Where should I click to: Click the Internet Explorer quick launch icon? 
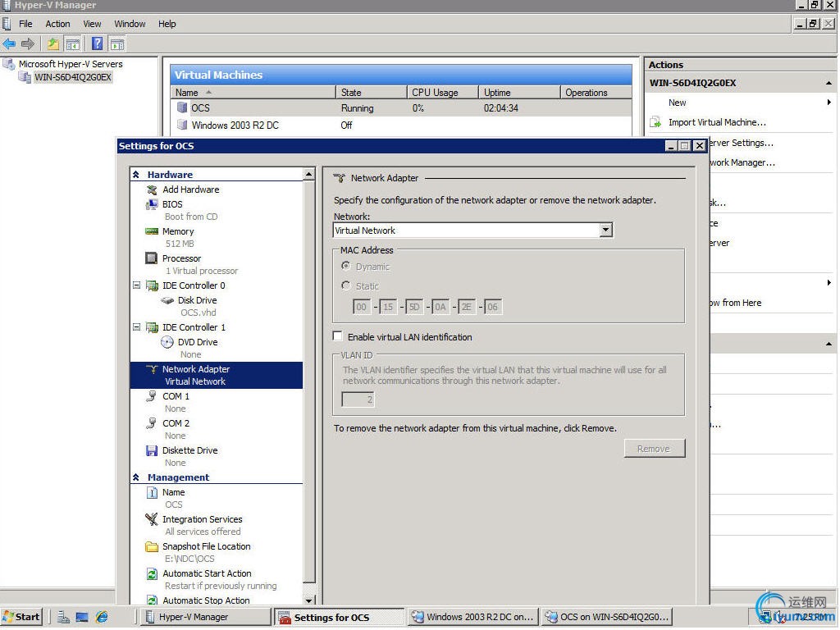pyautogui.click(x=102, y=617)
